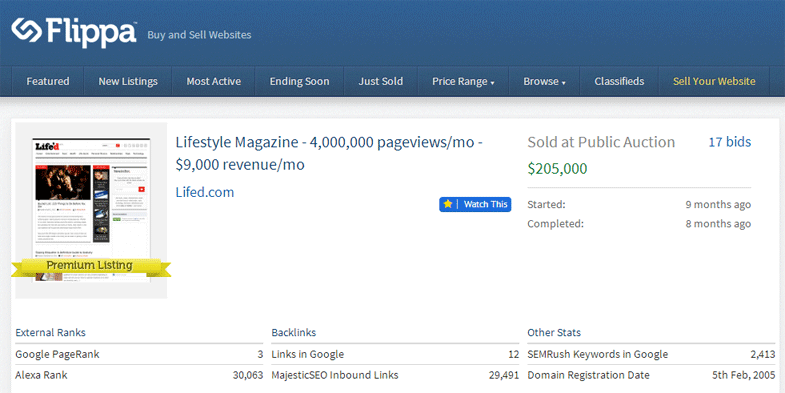View Ending Soon listings
The width and height of the screenshot is (785, 393).
point(299,81)
